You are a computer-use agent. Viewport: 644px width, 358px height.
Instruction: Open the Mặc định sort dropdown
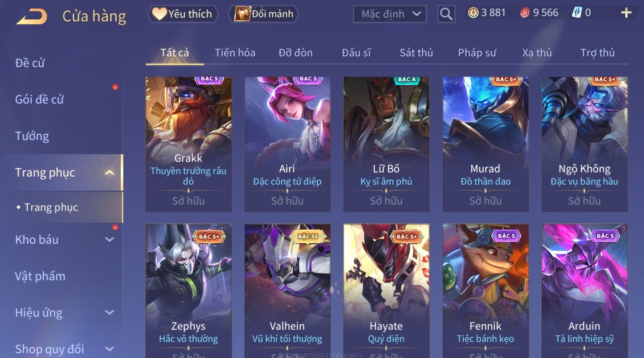click(x=390, y=14)
